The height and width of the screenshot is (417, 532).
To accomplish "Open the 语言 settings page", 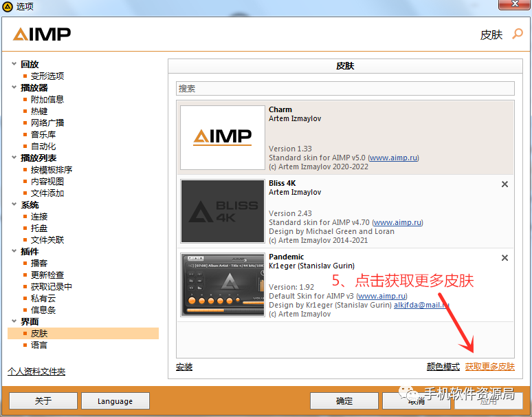I will coord(39,345).
